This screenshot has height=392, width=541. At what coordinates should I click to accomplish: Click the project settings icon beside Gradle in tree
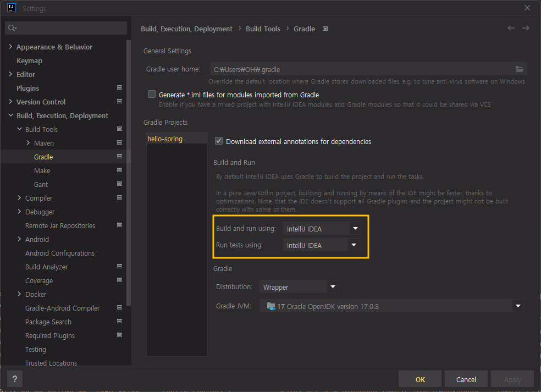119,156
